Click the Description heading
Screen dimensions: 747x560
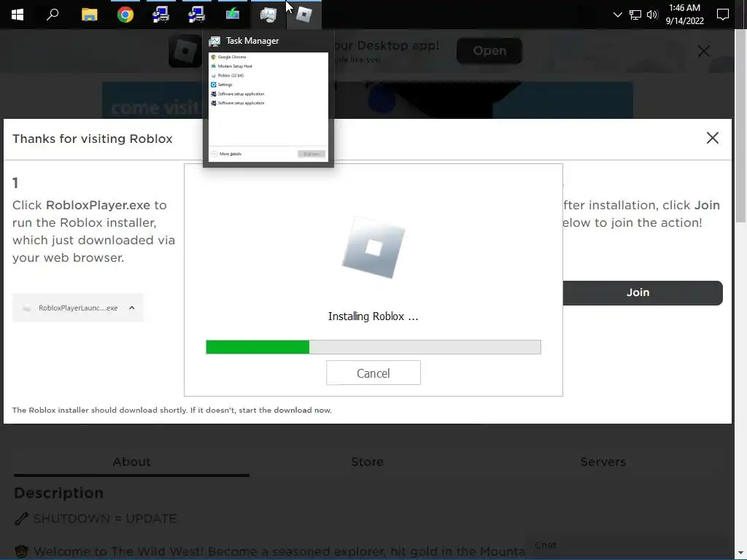coord(58,493)
